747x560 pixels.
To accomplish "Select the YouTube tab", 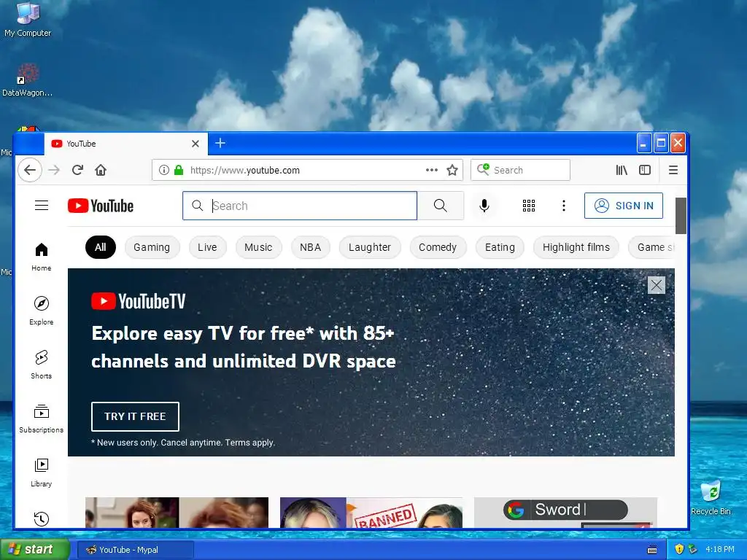I will coord(126,144).
